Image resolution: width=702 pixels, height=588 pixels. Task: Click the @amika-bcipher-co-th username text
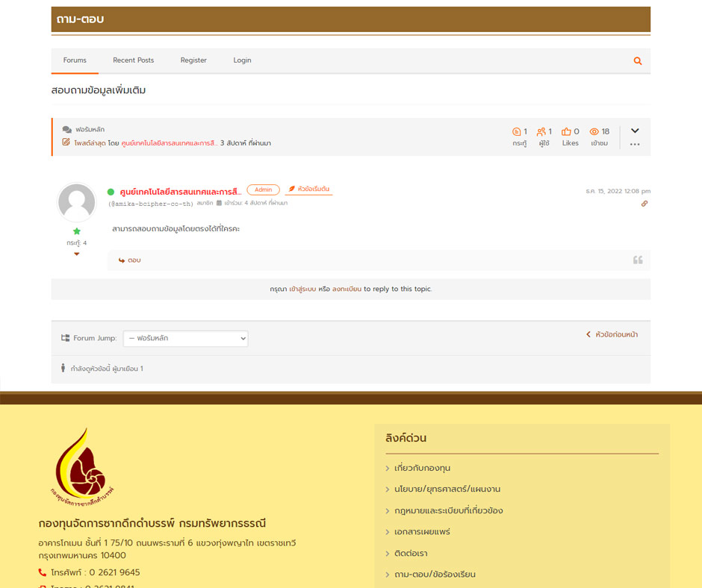150,204
